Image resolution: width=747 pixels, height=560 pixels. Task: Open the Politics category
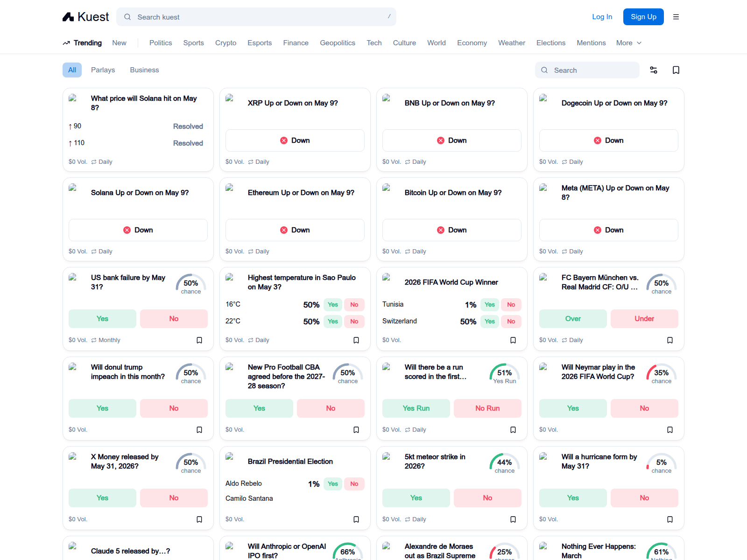[161, 43]
